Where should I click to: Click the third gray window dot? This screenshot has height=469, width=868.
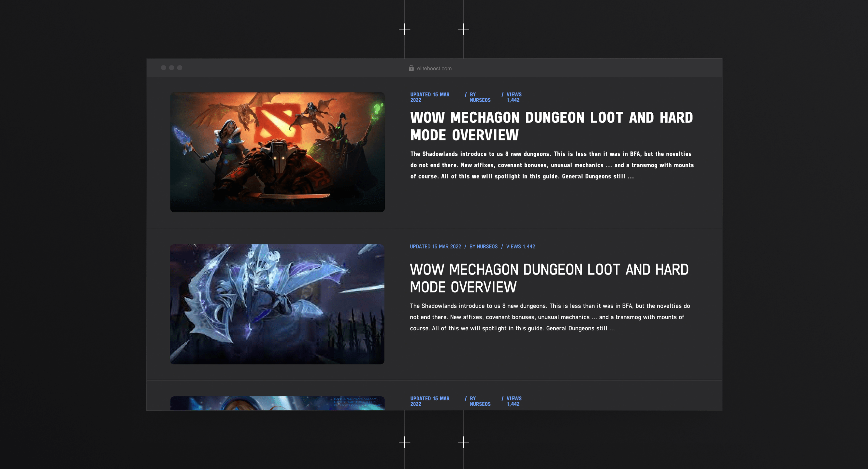(180, 68)
